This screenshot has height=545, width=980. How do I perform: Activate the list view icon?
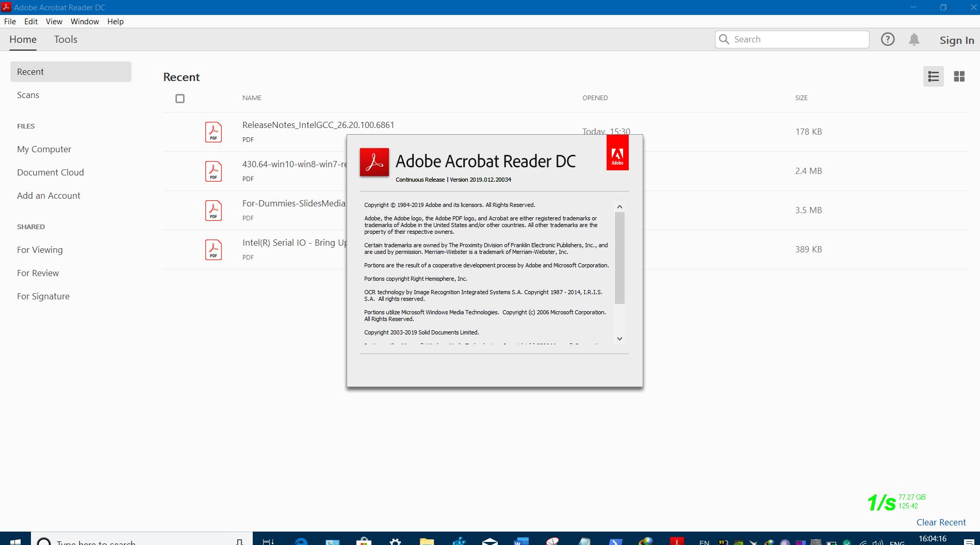coord(933,76)
